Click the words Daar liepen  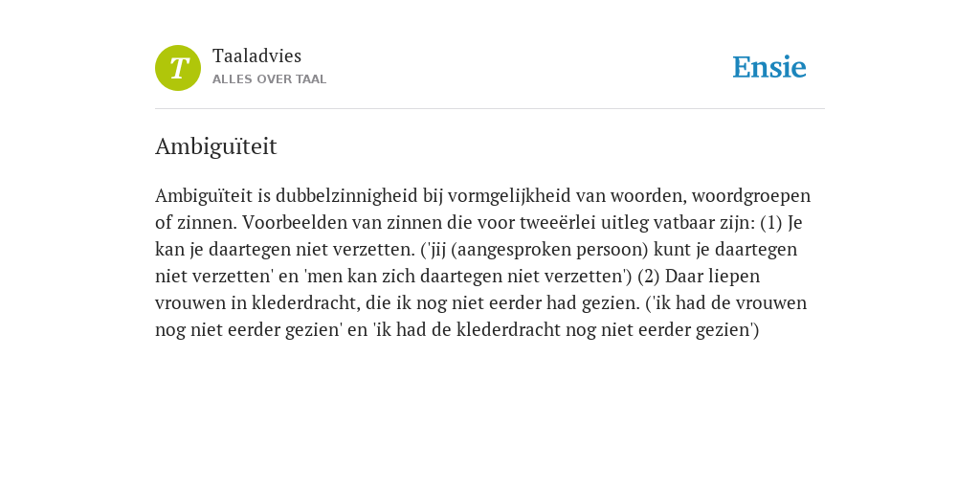tap(712, 277)
